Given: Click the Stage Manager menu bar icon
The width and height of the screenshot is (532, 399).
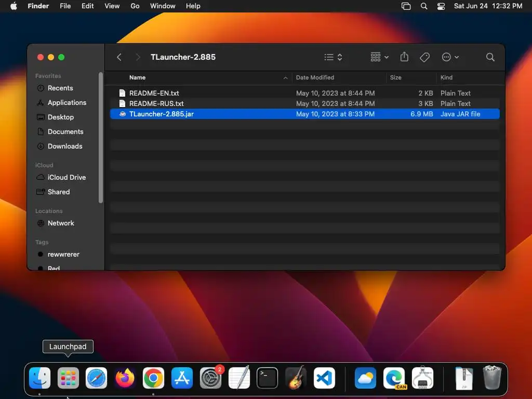Looking at the screenshot, I should 406,6.
